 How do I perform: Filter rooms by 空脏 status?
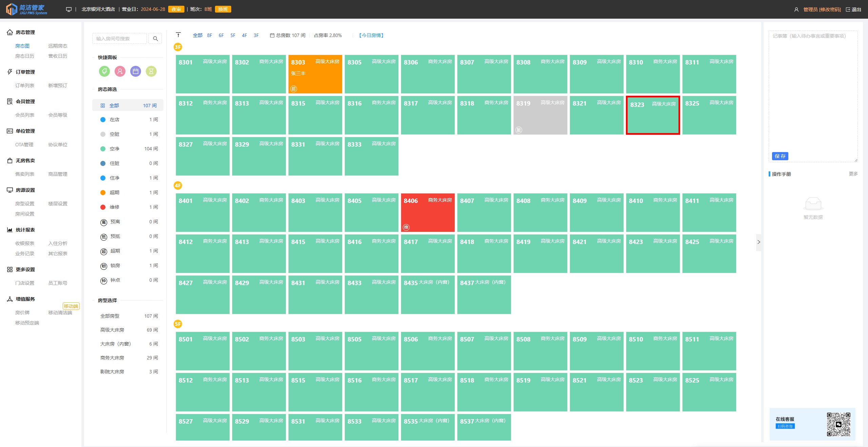coord(115,134)
